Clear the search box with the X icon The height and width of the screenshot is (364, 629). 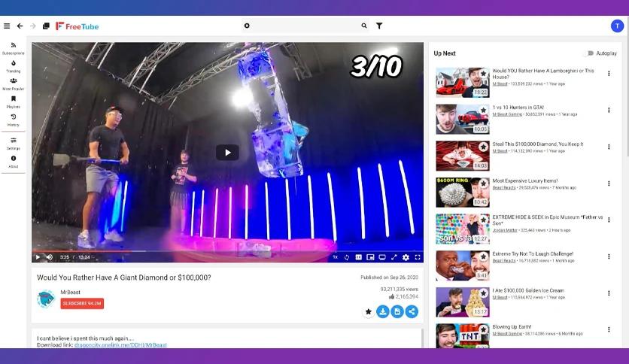click(x=247, y=26)
